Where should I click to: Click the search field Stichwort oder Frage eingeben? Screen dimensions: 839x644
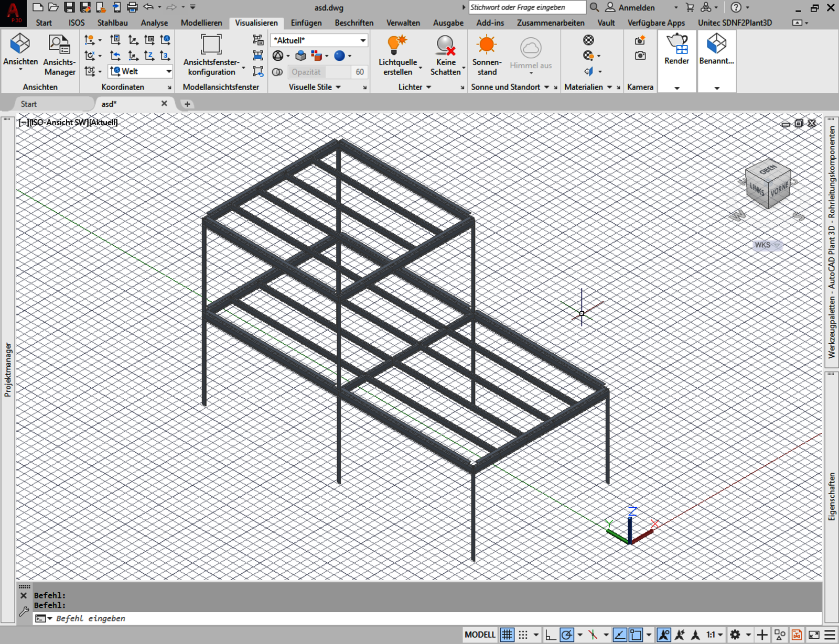click(x=526, y=7)
